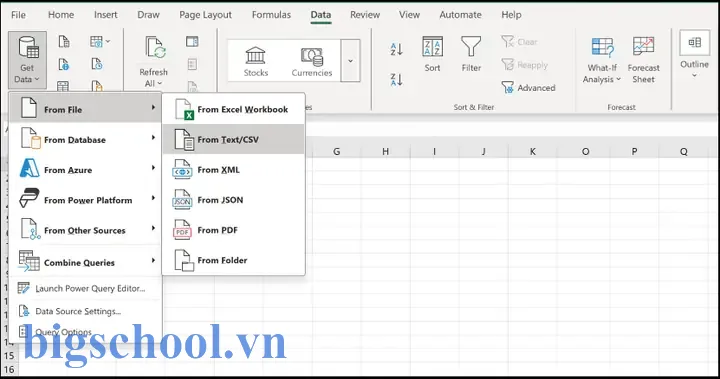Screen dimensions: 720x379
Task: Select the Stocks data type
Action: click(x=255, y=61)
